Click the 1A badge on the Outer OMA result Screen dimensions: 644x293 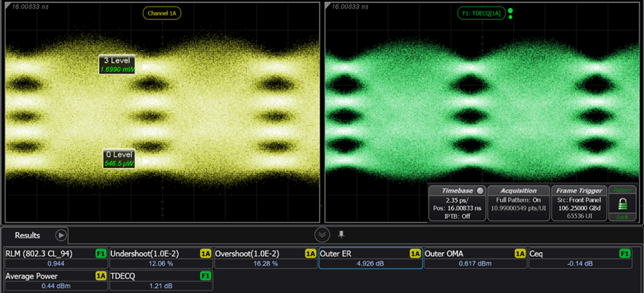[x=520, y=254]
